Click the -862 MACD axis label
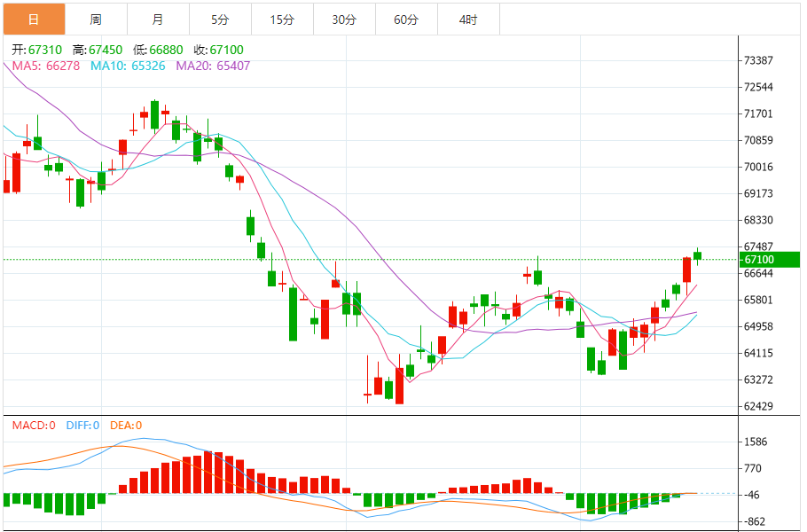 [x=754, y=521]
